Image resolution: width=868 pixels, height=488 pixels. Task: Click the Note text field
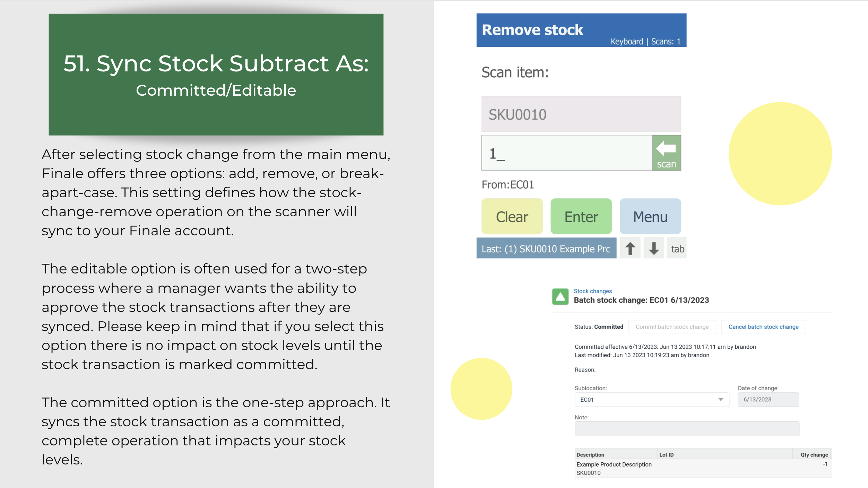click(687, 429)
